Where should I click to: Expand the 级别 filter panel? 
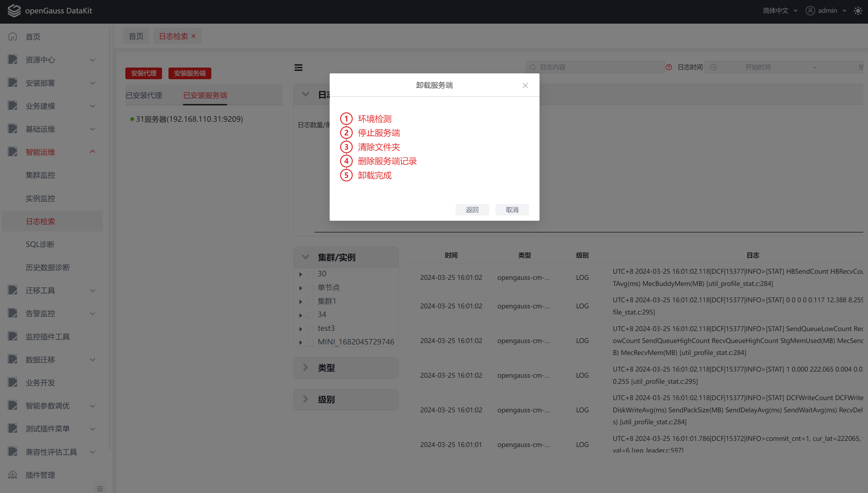coord(306,399)
